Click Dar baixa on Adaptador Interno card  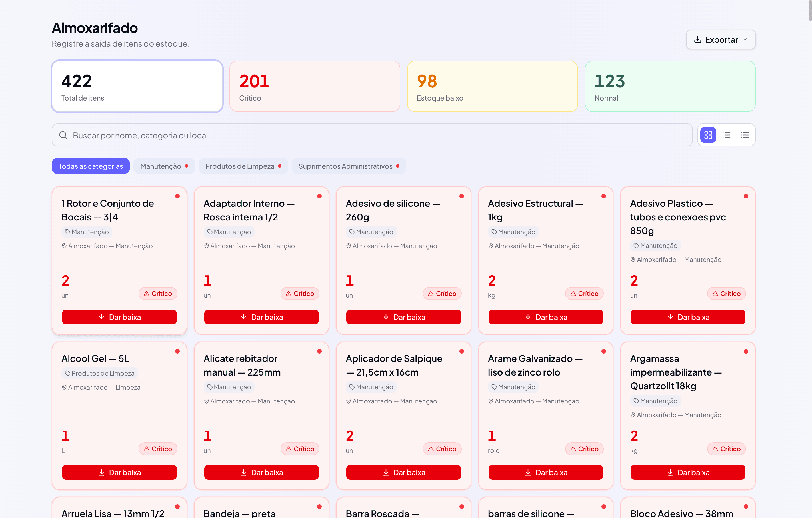[261, 317]
